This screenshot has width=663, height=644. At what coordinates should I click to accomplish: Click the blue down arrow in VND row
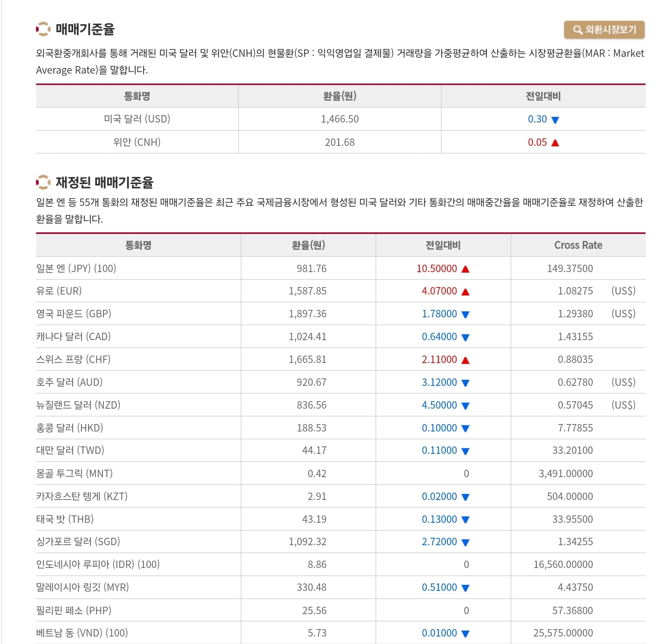[x=465, y=634]
